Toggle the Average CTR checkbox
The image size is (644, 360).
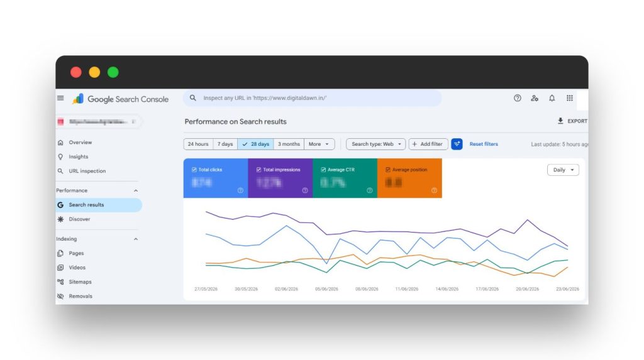point(323,170)
